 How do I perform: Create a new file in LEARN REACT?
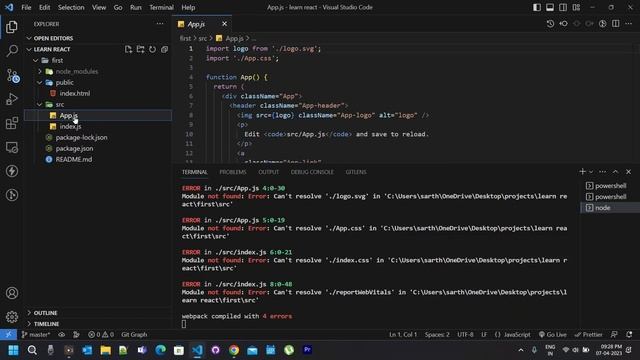point(128,49)
